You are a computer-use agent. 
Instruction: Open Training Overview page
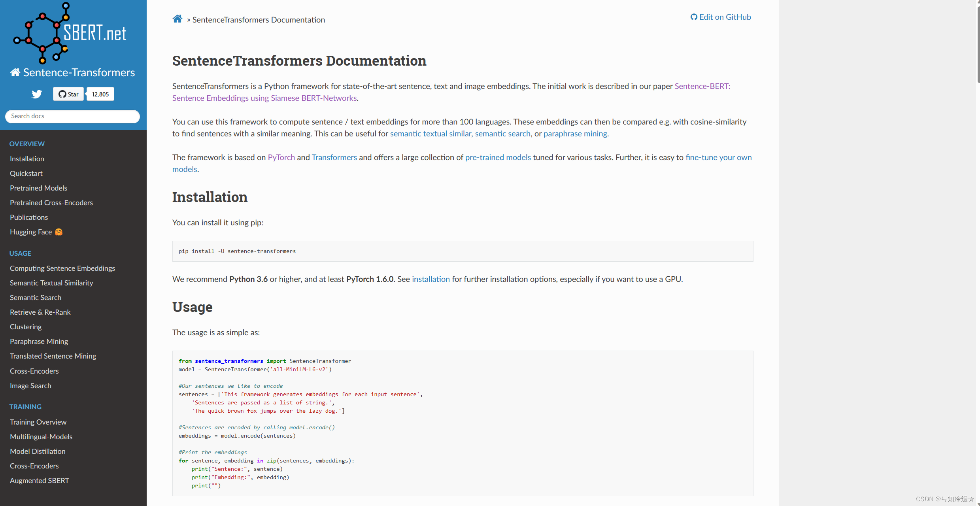click(x=38, y=422)
